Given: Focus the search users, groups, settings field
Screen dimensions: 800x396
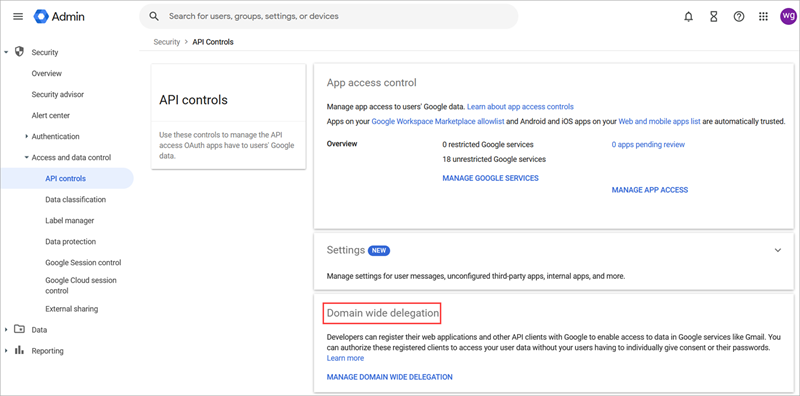Looking at the screenshot, I should [x=329, y=16].
